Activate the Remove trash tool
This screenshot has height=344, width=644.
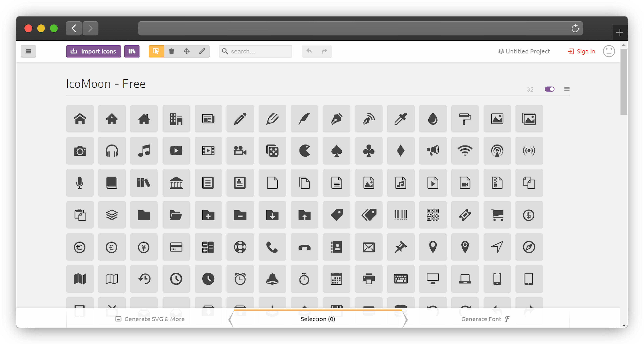point(172,51)
